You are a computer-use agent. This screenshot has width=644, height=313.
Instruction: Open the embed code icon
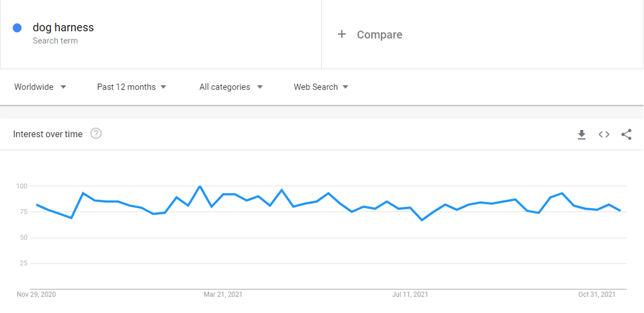tap(604, 135)
